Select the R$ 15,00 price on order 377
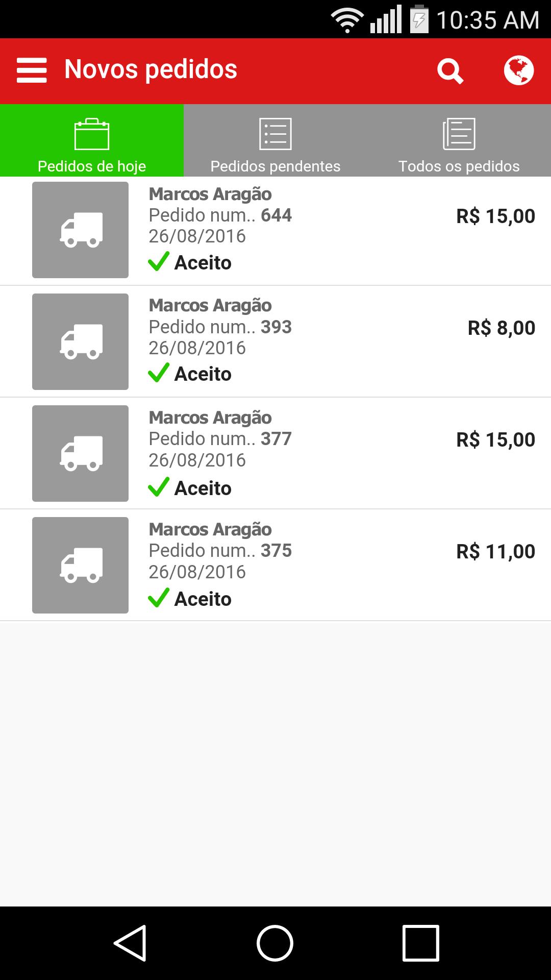This screenshot has height=980, width=551. pyautogui.click(x=495, y=439)
